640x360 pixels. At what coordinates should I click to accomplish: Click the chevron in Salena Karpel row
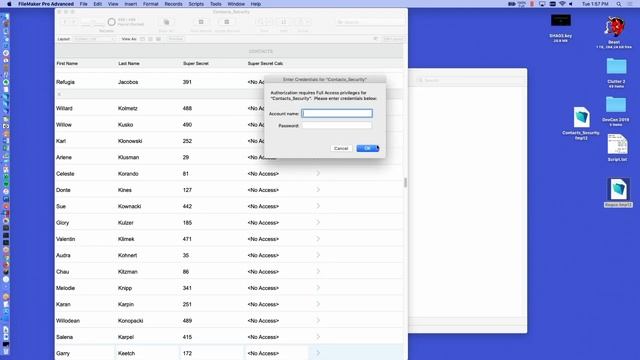tap(318, 337)
